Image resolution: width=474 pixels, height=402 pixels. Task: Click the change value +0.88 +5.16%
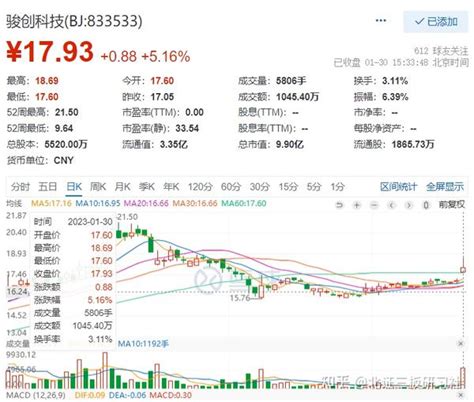[145, 56]
